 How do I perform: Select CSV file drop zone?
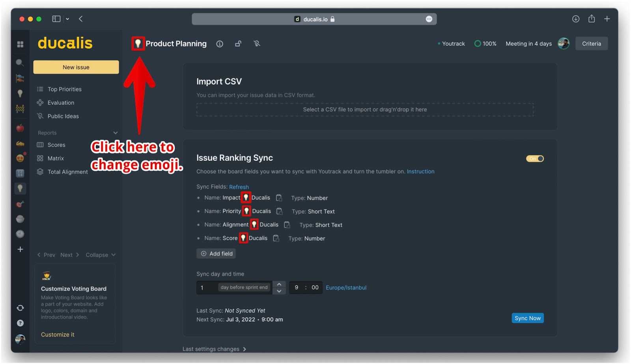point(365,110)
